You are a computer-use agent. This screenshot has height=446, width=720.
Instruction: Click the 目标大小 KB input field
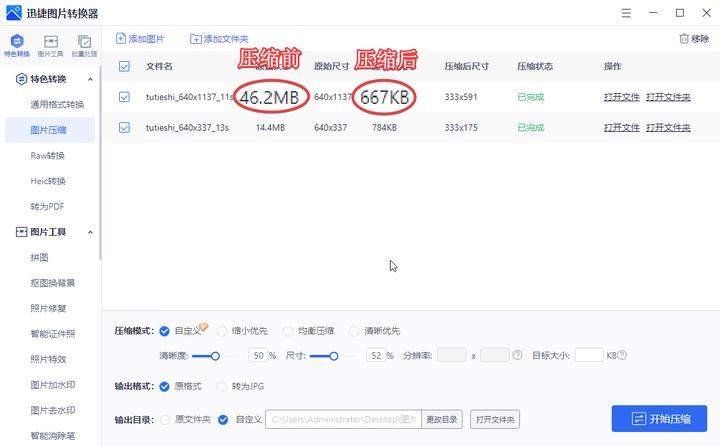point(589,355)
